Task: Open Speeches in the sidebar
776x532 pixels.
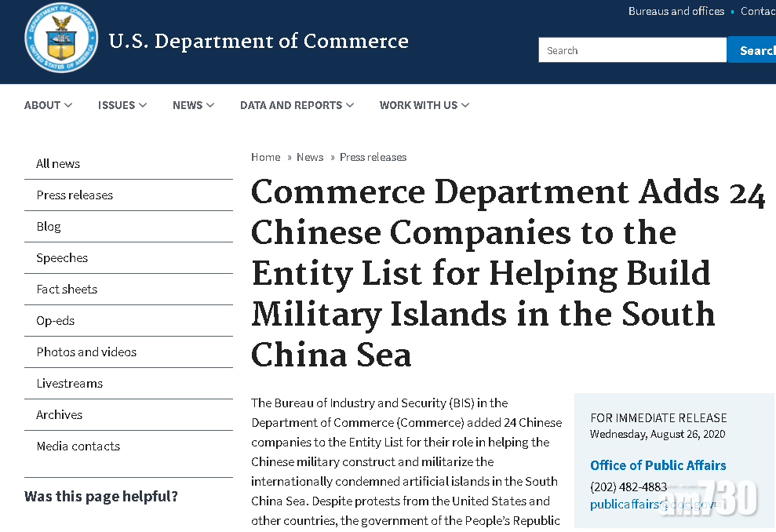Action: [x=62, y=258]
